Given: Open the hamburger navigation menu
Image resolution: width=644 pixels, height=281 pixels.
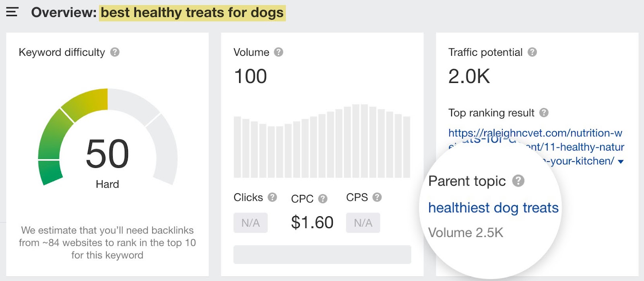Looking at the screenshot, I should tap(12, 12).
